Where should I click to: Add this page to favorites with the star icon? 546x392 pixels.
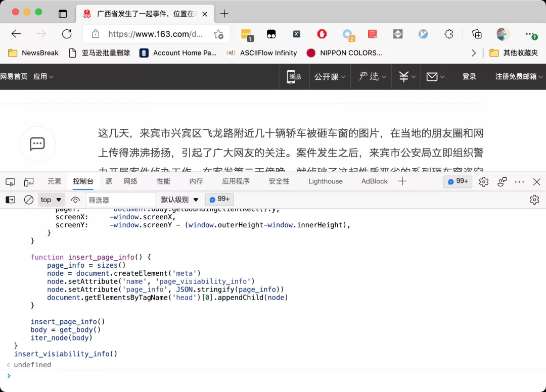[x=219, y=34]
